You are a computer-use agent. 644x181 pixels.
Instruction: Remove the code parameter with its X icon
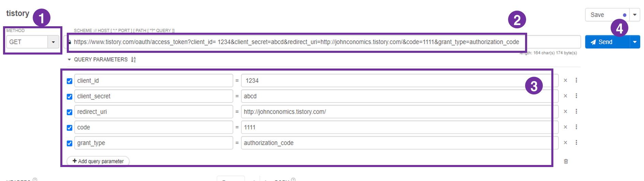565,127
